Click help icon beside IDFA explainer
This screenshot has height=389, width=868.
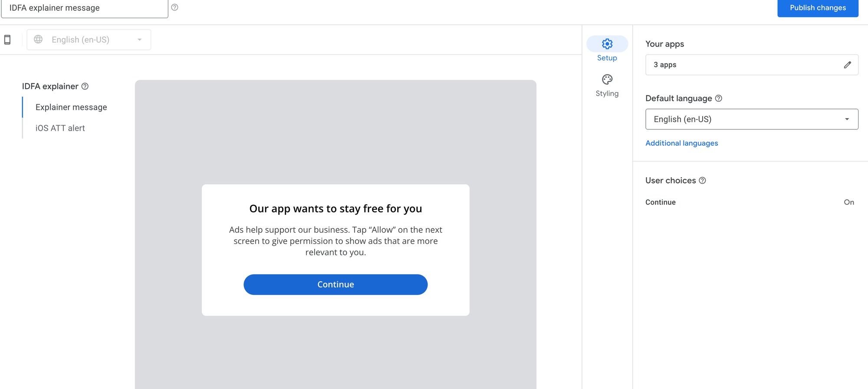point(85,86)
